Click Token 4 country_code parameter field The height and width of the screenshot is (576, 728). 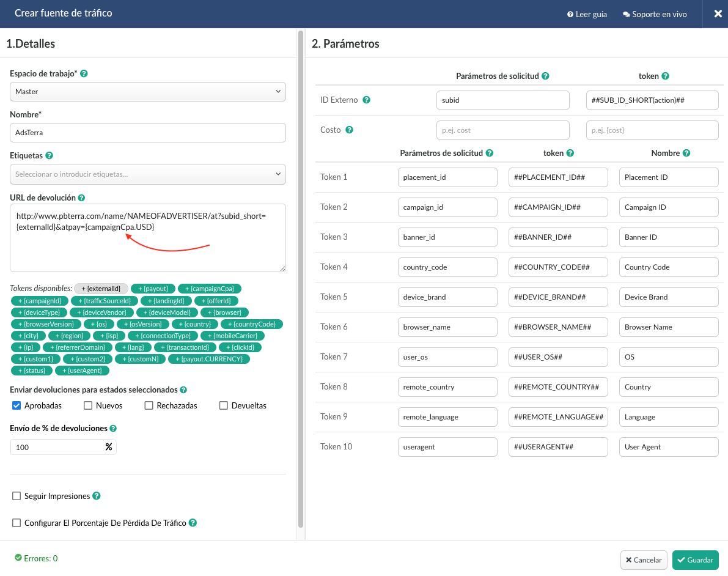447,267
